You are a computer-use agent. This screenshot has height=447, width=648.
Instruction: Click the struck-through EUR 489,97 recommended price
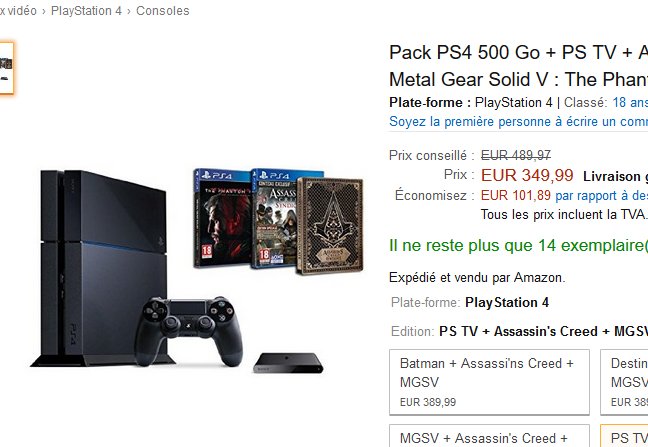(x=516, y=155)
